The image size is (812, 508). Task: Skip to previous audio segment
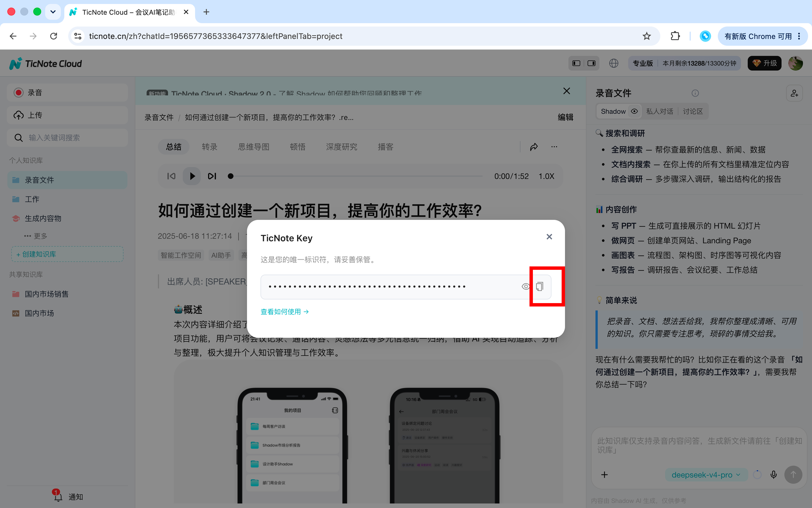(171, 176)
